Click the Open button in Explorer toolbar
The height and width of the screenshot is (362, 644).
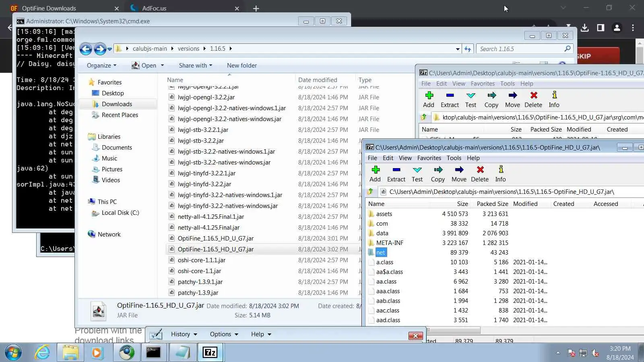click(144, 66)
